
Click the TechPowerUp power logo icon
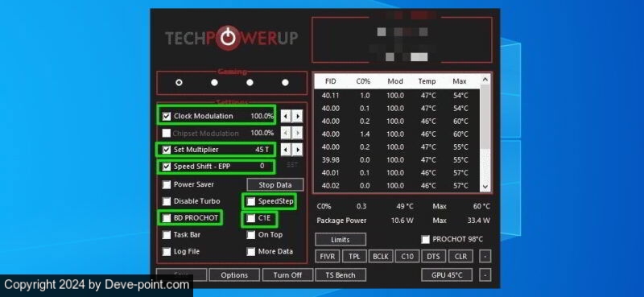tap(227, 38)
